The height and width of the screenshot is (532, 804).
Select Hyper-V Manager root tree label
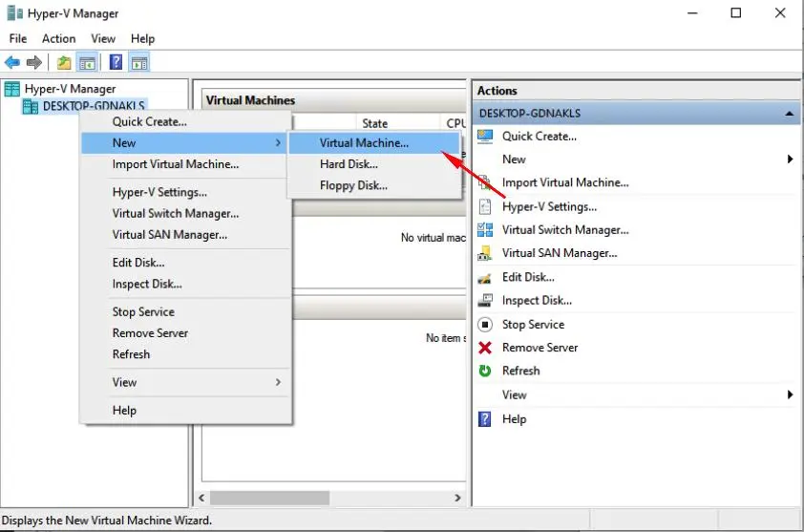coord(71,89)
